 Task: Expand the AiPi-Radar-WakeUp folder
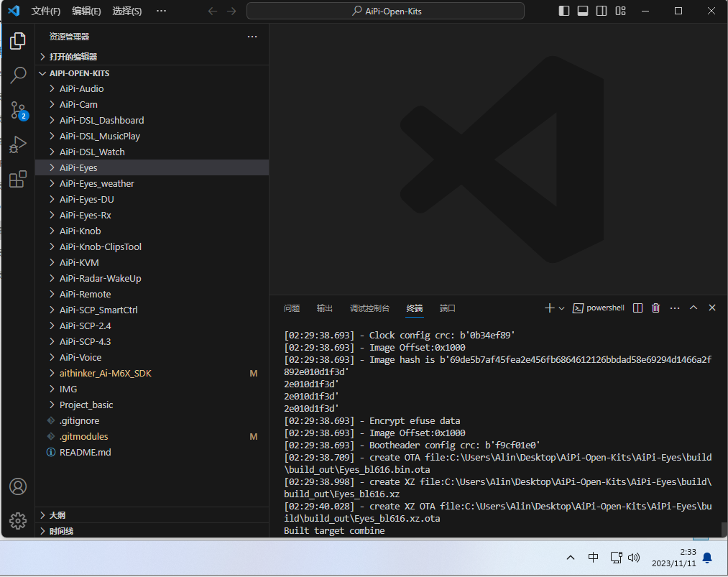(152, 278)
